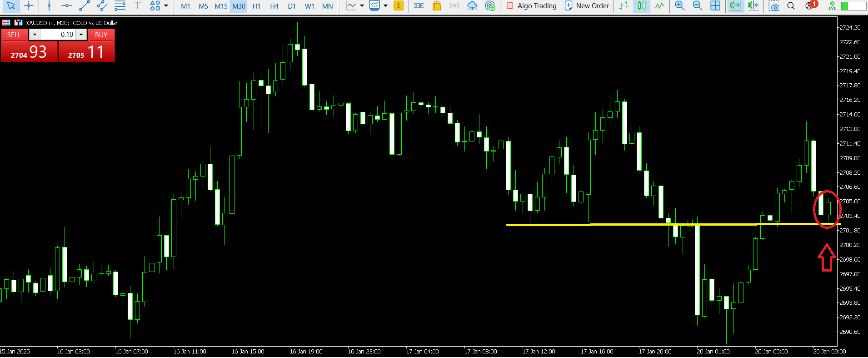Screen dimensions: 868x358
Task: Click the 0.10 lot volume field
Action: 58,35
